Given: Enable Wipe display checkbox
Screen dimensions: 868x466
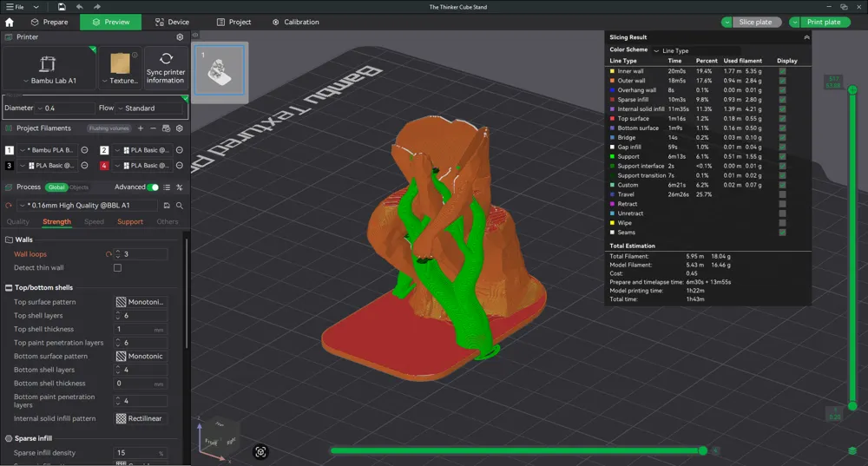Looking at the screenshot, I should click(x=782, y=223).
